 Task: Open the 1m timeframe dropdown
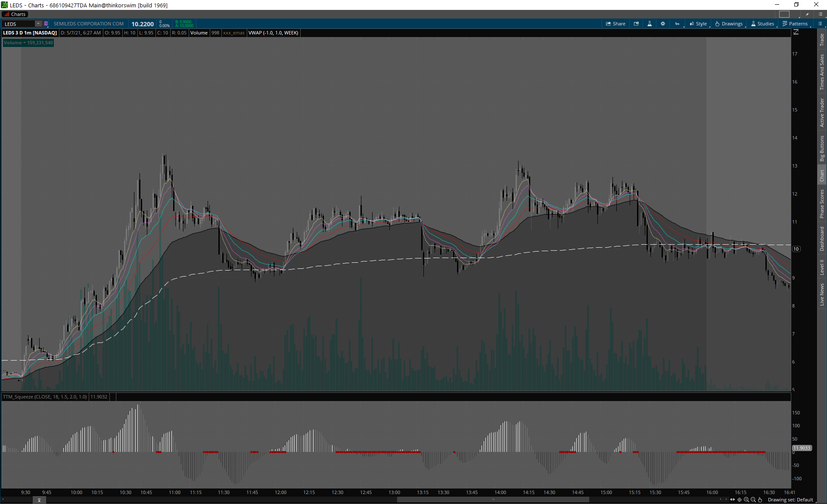coord(678,24)
